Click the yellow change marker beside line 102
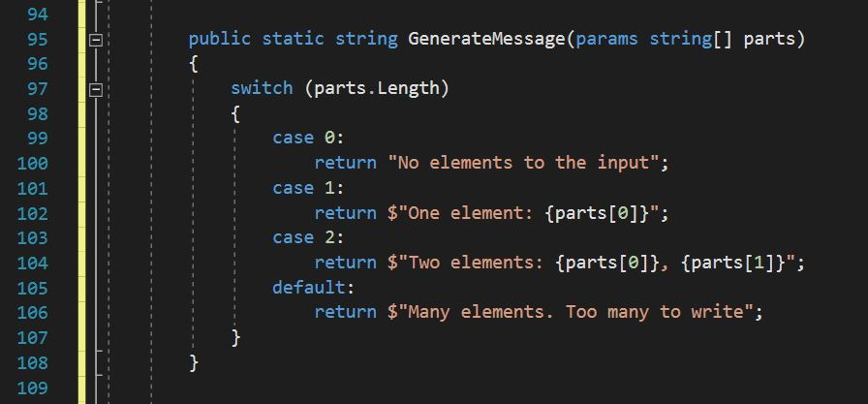Screen dimensions: 868x404 pos(81,213)
